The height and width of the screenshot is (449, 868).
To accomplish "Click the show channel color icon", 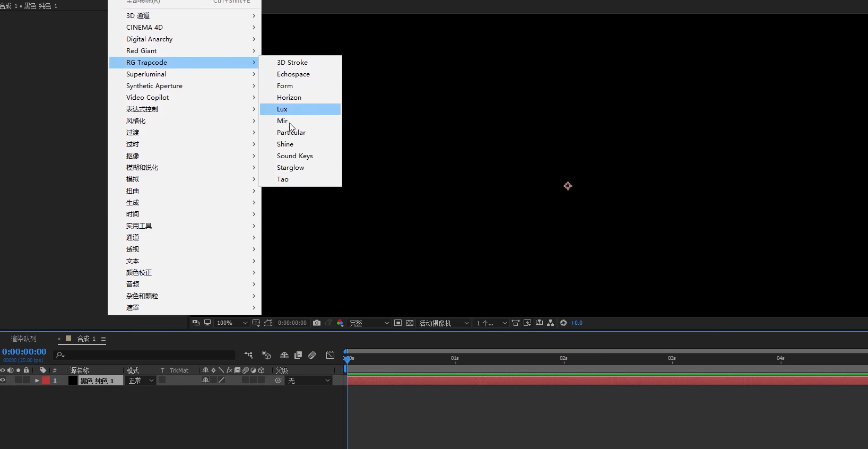I will (340, 323).
